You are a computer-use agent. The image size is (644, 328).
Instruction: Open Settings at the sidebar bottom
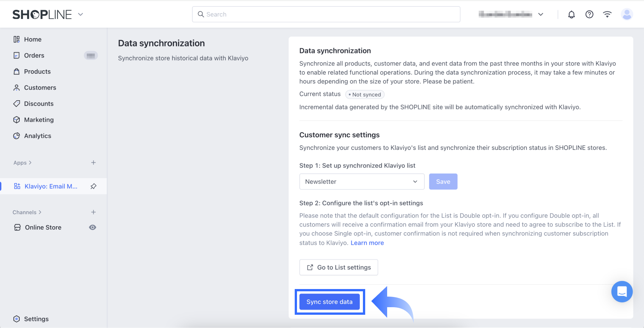(36, 319)
